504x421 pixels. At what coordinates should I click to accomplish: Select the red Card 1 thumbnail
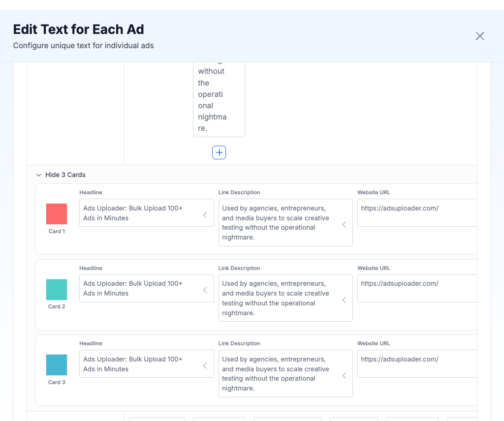coord(57,214)
